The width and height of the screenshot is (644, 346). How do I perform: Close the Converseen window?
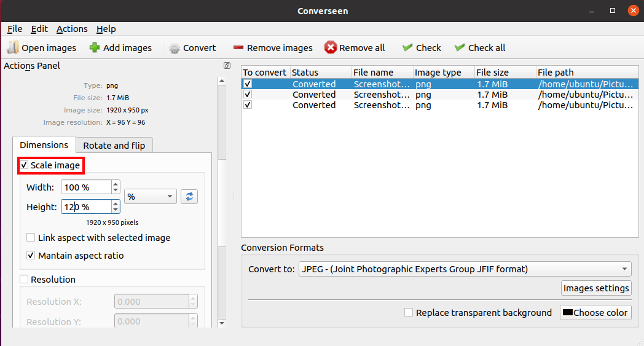[634, 10]
